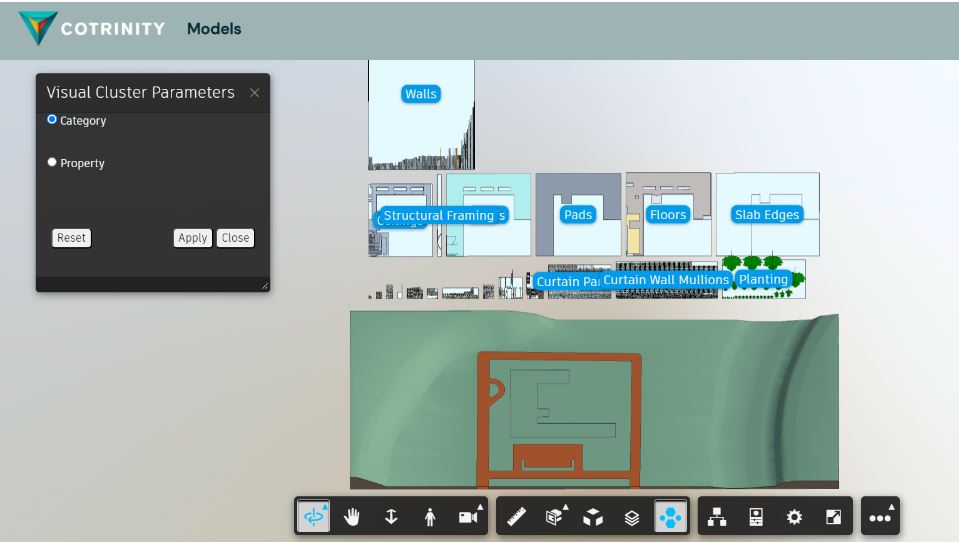Select the Dolly zoom tool
Viewport: 959px width, 543px height.
391,517
